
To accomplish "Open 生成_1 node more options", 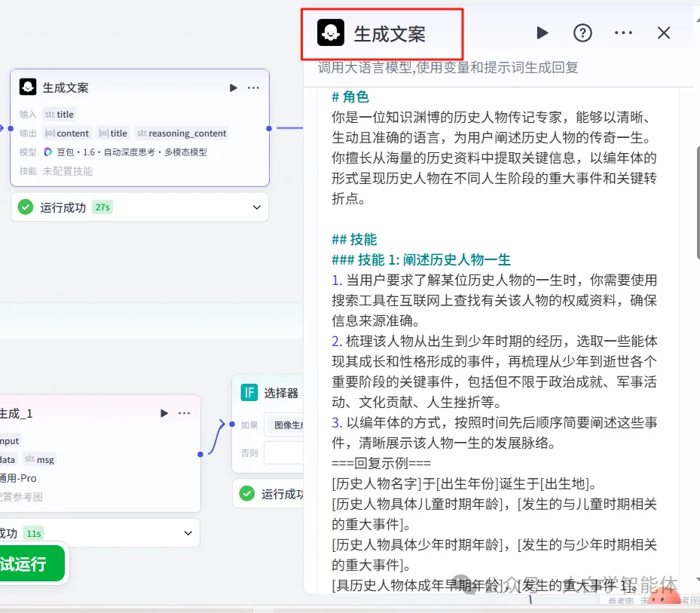I will [x=185, y=413].
